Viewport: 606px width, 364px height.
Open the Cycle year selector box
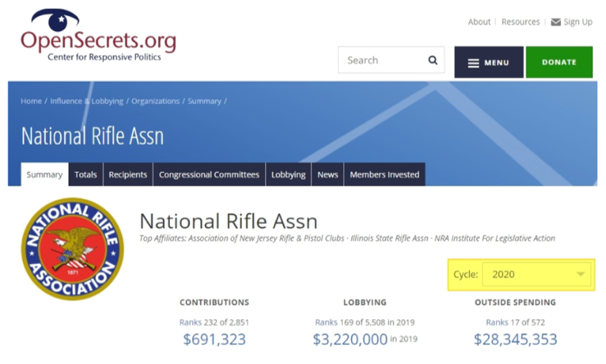coord(536,274)
